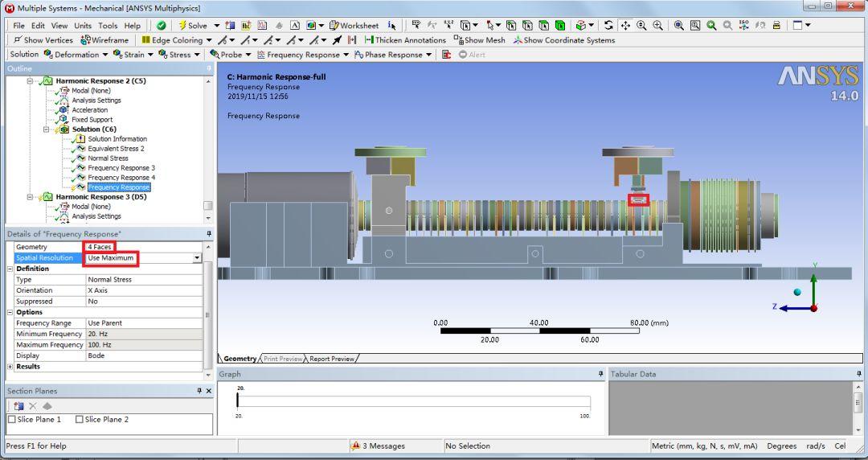Open the Phase Response toolbar button
Image resolution: width=868 pixels, height=460 pixels.
click(x=393, y=55)
